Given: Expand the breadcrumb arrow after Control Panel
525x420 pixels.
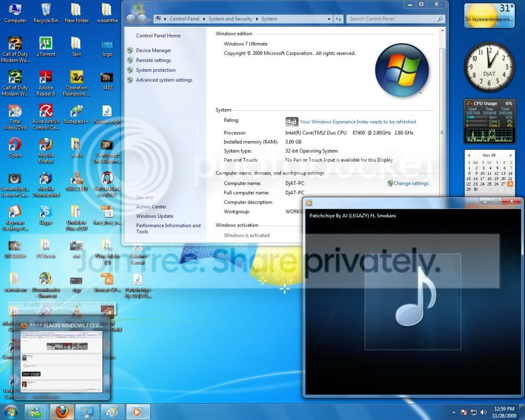Looking at the screenshot, I should 204,19.
